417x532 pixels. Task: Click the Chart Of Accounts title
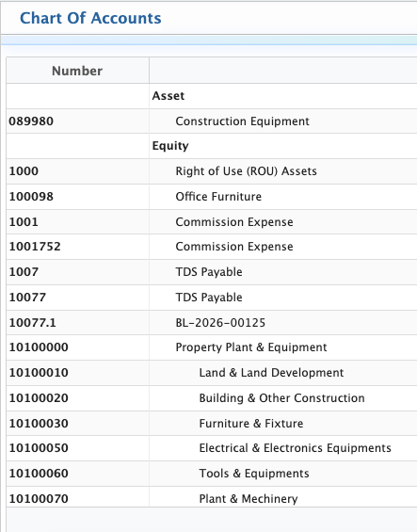[x=90, y=18]
